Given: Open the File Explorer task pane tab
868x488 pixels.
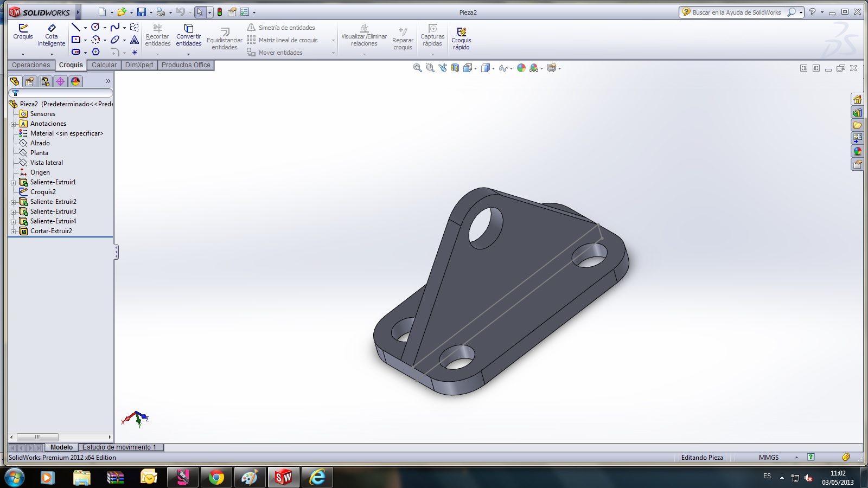Looking at the screenshot, I should click(857, 125).
